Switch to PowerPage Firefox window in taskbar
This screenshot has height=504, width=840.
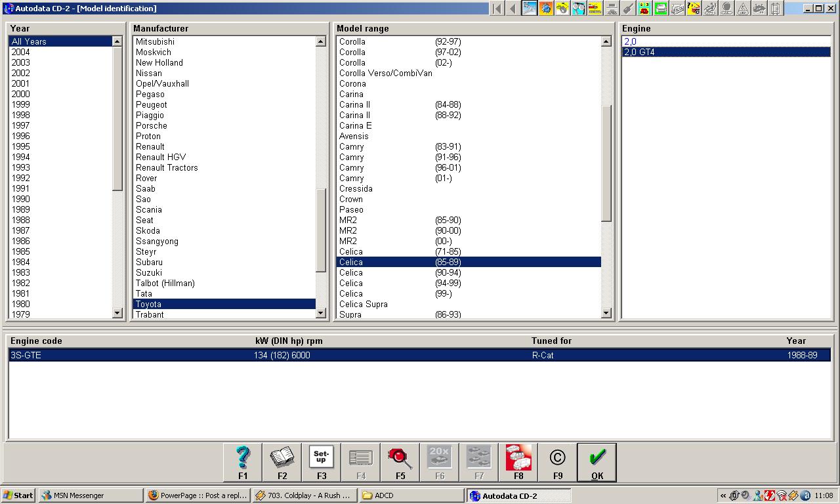[198, 495]
